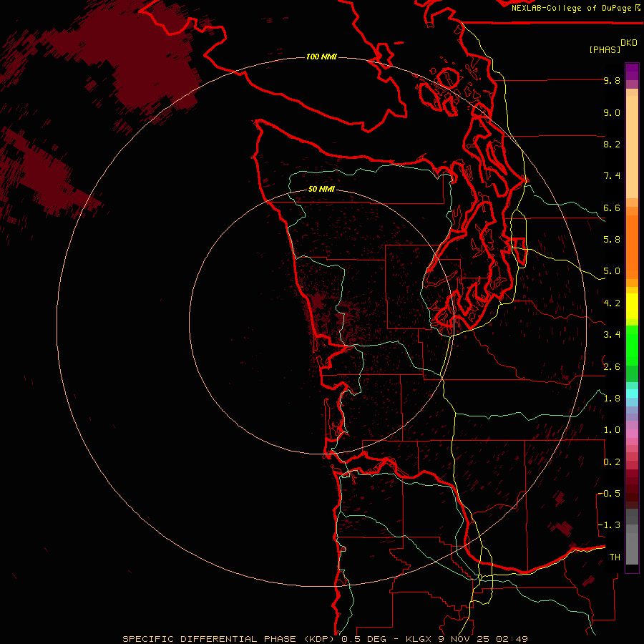Click the 2.6 scale label

612,366
